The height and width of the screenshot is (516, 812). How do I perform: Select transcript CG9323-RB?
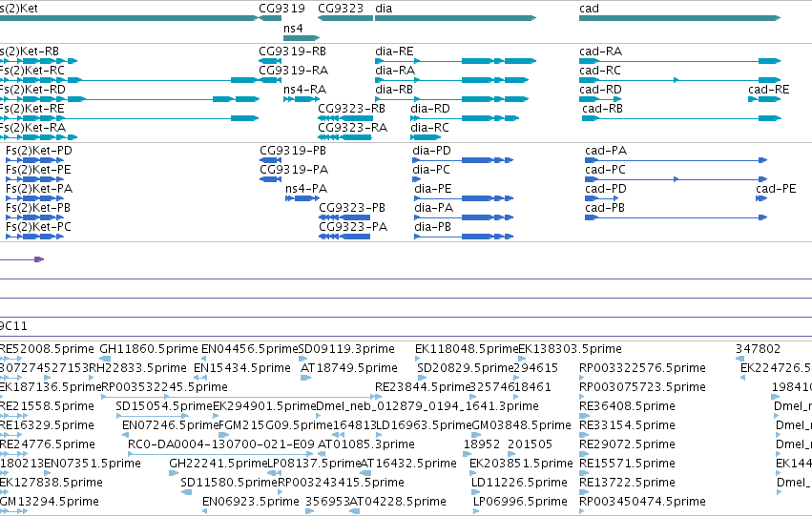pos(345,118)
